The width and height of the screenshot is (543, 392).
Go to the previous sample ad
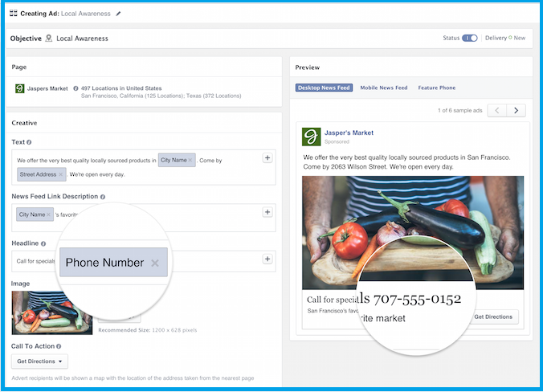[498, 110]
